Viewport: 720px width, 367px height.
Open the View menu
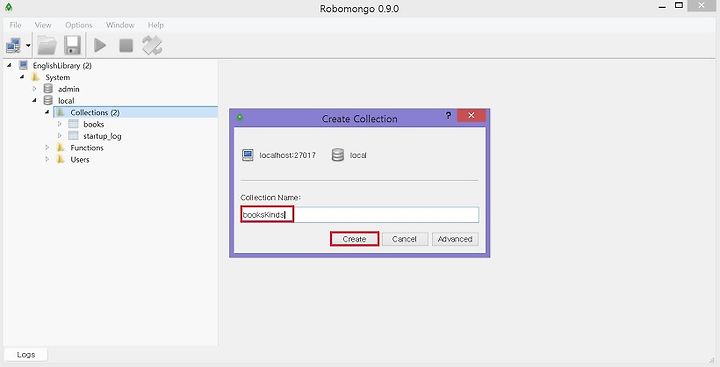43,25
